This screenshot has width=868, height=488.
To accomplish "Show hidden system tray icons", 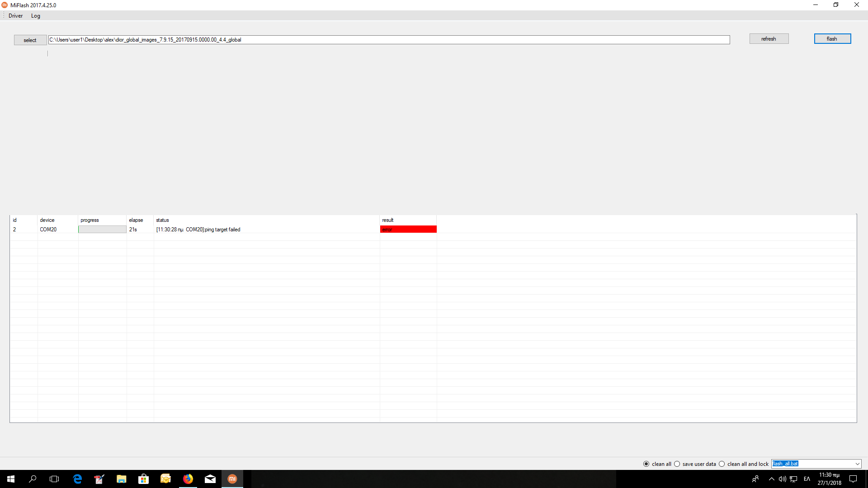I will (771, 479).
